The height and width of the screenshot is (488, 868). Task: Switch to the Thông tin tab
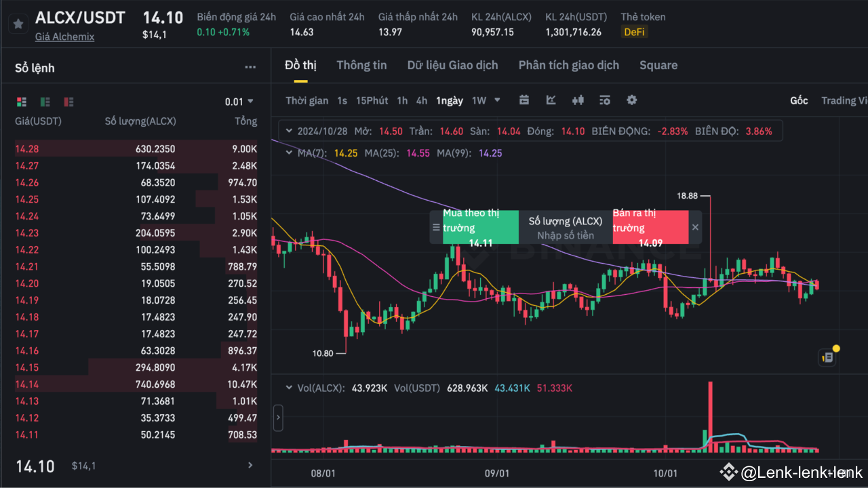point(361,65)
